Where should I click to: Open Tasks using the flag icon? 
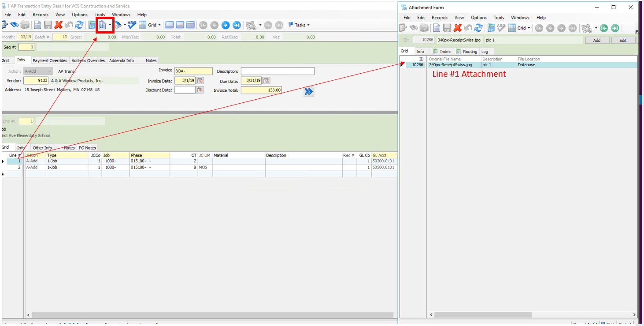tap(291, 25)
